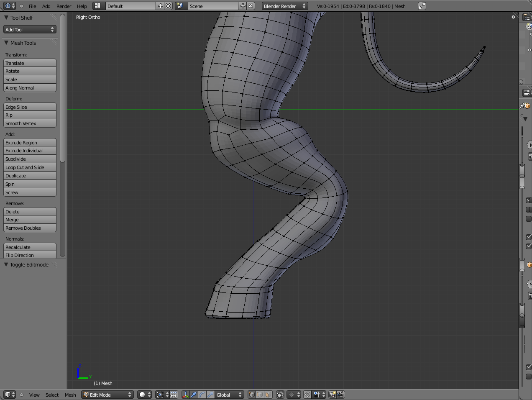Click the 3D manipulator toggle icon

tap(185, 395)
